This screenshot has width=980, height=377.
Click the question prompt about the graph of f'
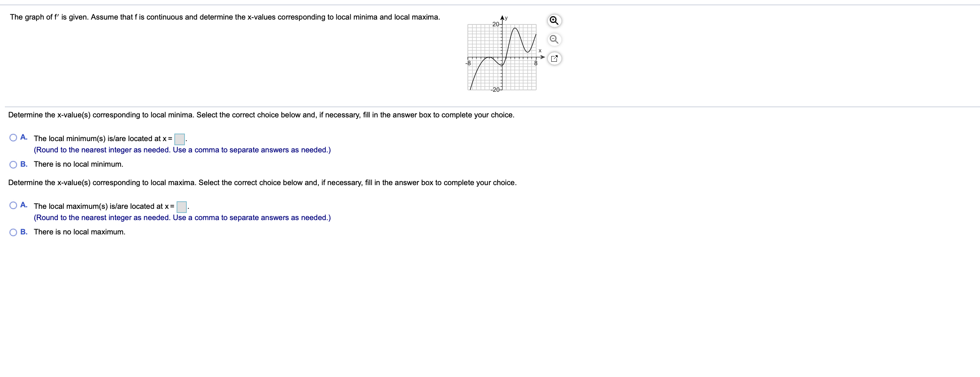coord(224,17)
